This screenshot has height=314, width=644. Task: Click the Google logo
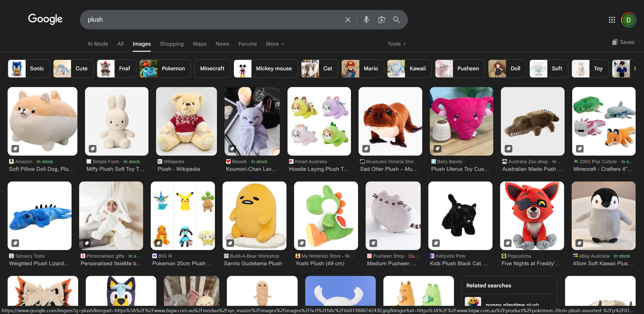tap(45, 19)
